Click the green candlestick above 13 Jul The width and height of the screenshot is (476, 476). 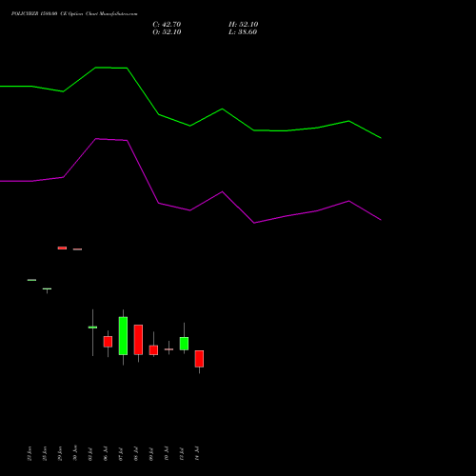coord(184,344)
